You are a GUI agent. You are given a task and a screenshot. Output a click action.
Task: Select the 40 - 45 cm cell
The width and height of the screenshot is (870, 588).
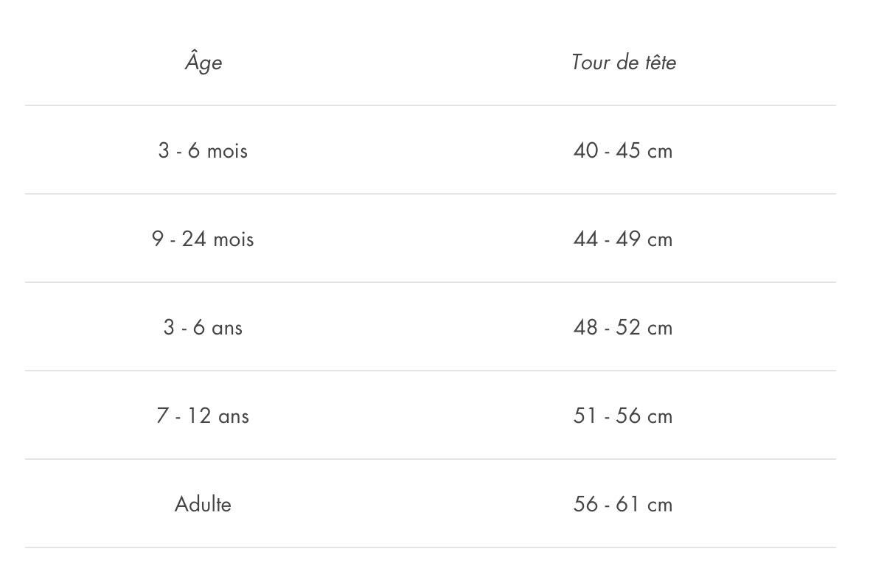coord(623,151)
